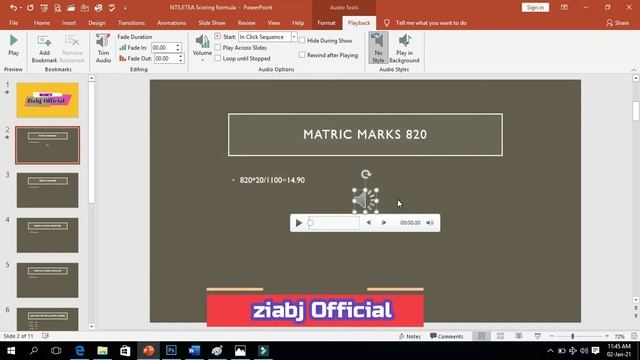Click the Fade In time field

163,48
